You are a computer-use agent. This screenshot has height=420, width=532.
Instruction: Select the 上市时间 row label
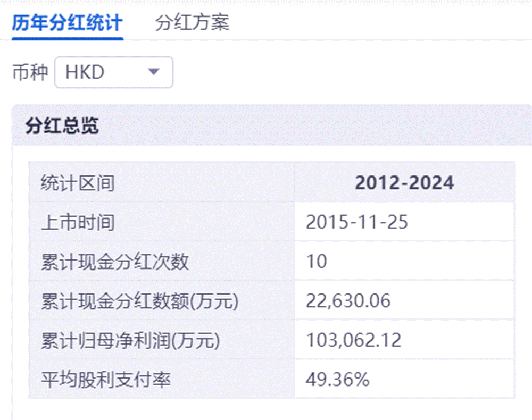point(78,222)
